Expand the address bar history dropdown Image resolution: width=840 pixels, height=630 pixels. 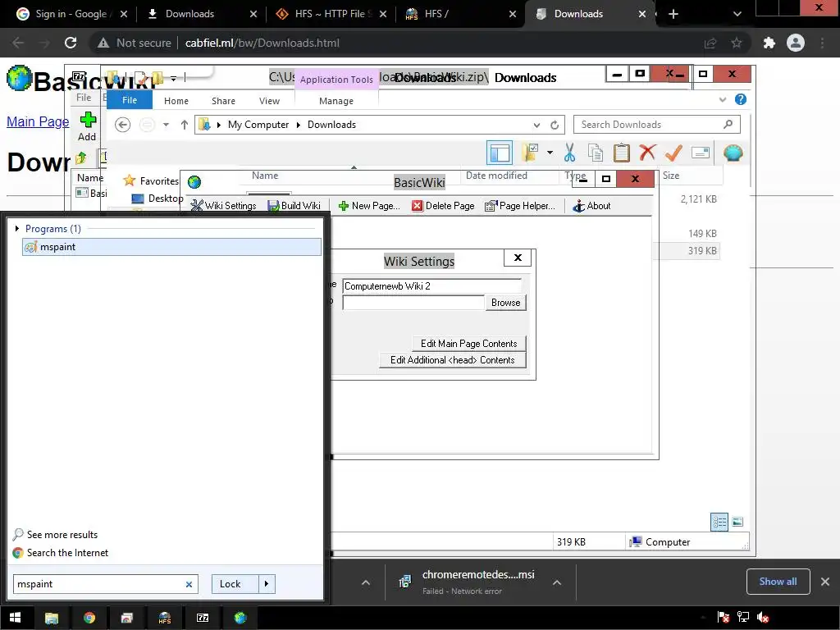(536, 126)
